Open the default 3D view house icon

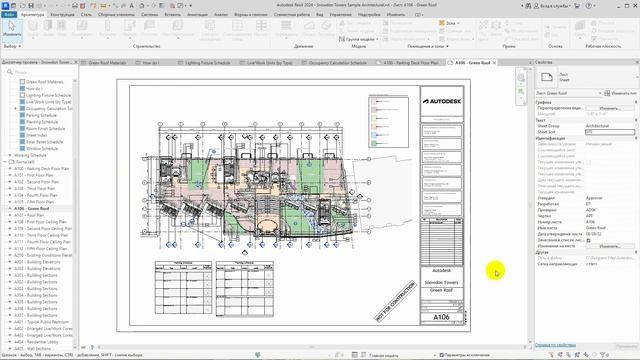pyautogui.click(x=142, y=6)
